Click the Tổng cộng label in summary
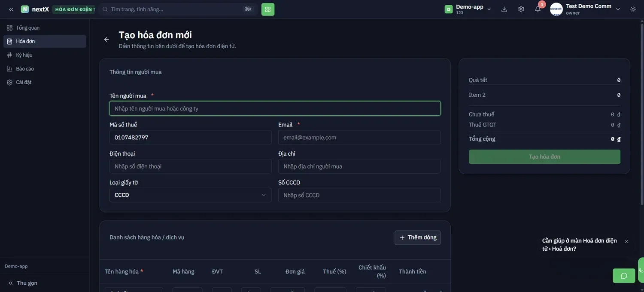The image size is (644, 292). (482, 139)
